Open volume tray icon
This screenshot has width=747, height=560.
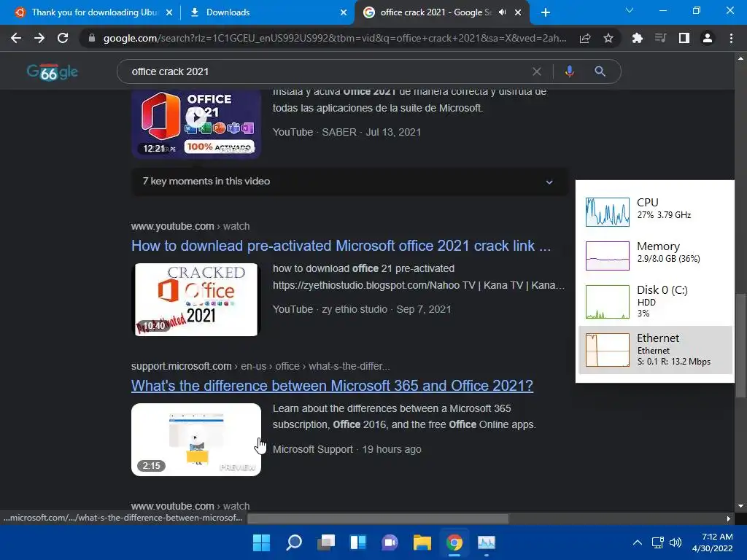[x=675, y=542]
